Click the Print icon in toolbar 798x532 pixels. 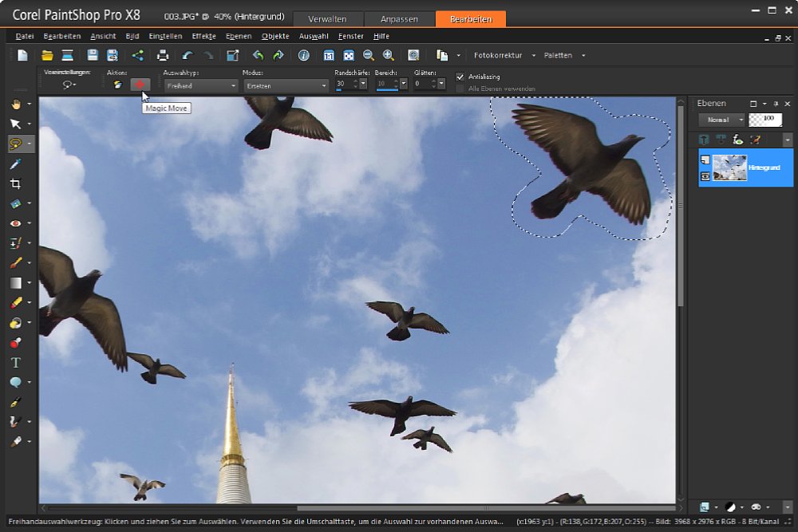pos(163,55)
